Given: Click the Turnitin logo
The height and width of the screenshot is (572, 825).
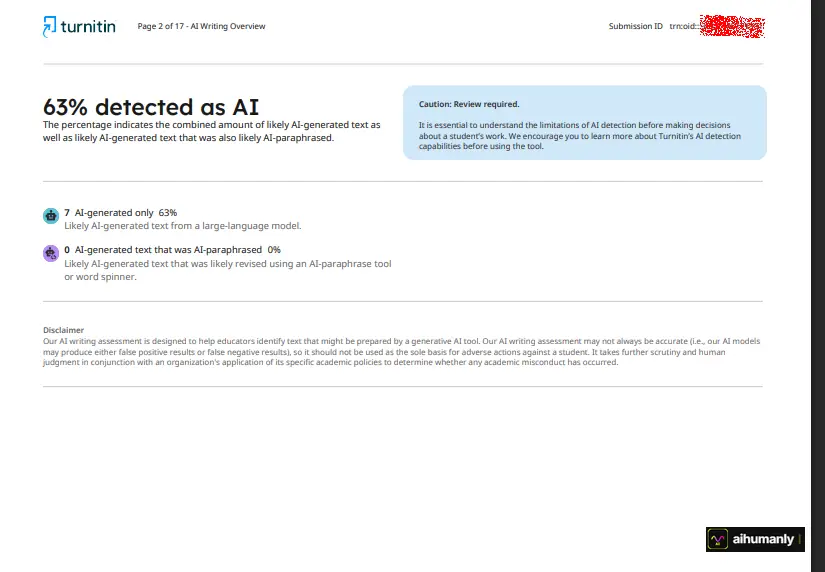Looking at the screenshot, I should pyautogui.click(x=79, y=26).
